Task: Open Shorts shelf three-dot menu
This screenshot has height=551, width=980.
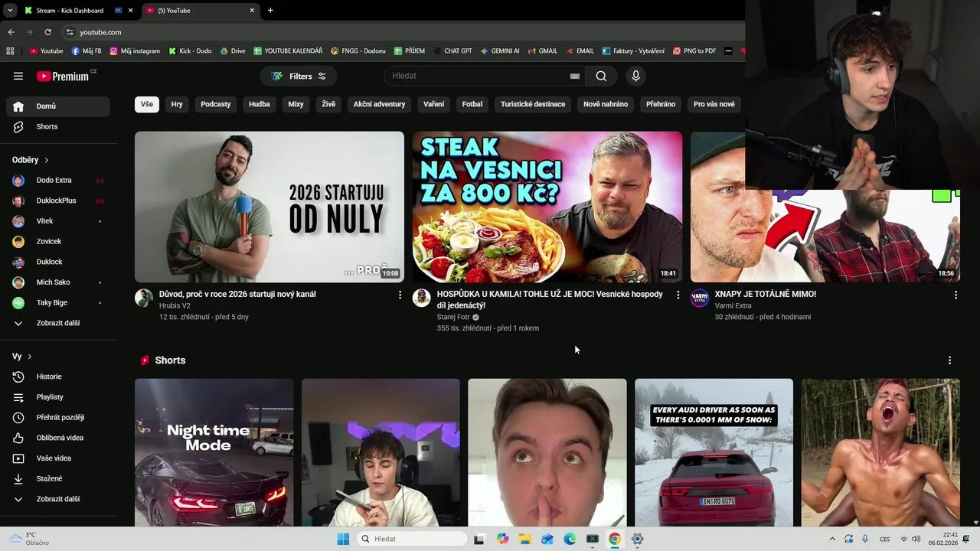Action: [949, 360]
